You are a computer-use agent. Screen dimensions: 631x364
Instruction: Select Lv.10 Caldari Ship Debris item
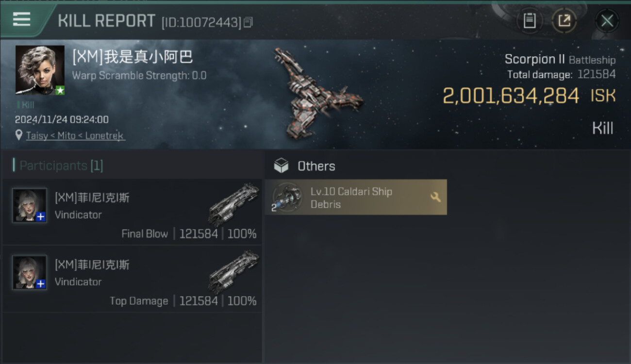click(x=356, y=197)
